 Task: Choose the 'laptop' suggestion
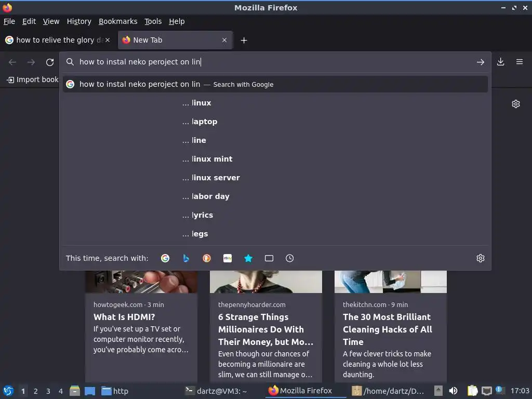[275, 122]
